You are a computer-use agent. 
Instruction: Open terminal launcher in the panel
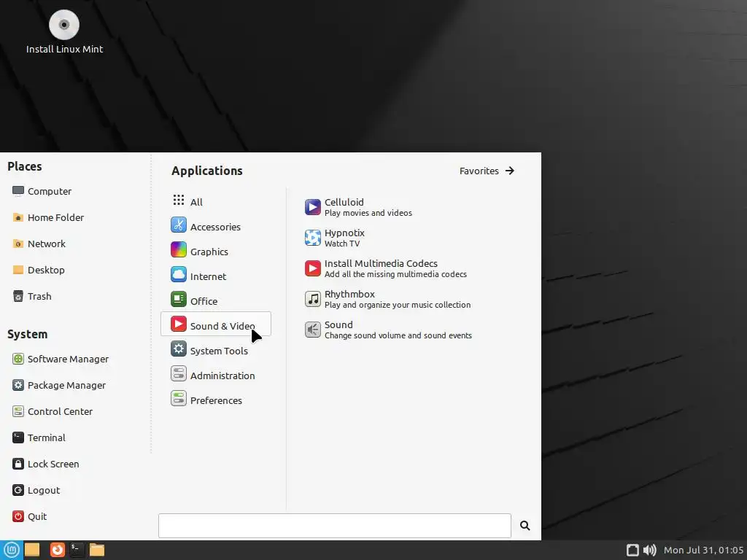[x=76, y=550]
